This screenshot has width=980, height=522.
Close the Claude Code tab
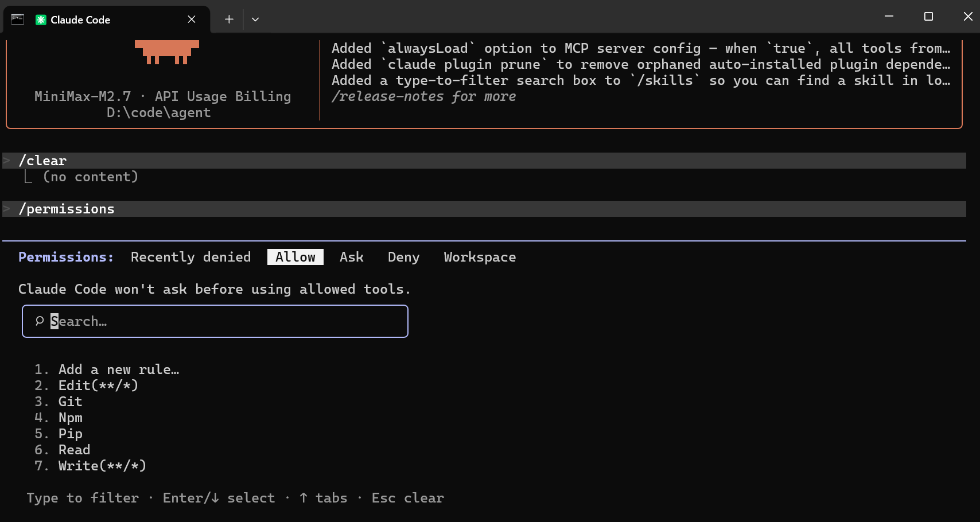coord(192,20)
